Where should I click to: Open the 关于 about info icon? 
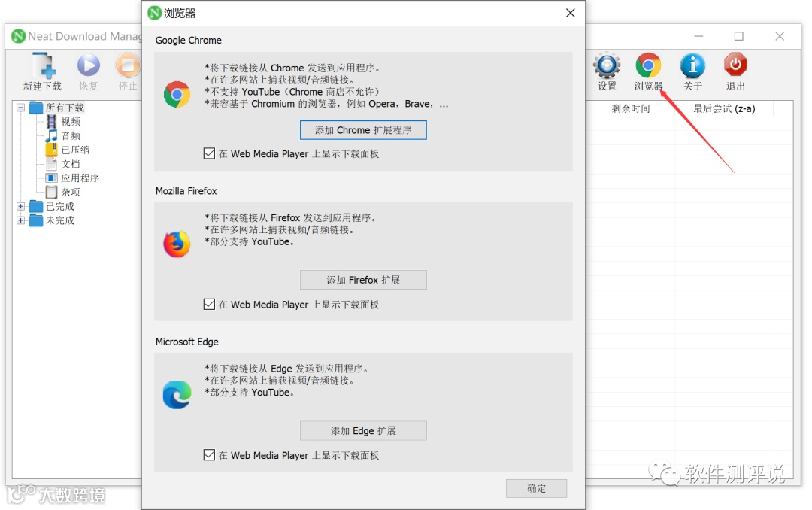pos(692,65)
